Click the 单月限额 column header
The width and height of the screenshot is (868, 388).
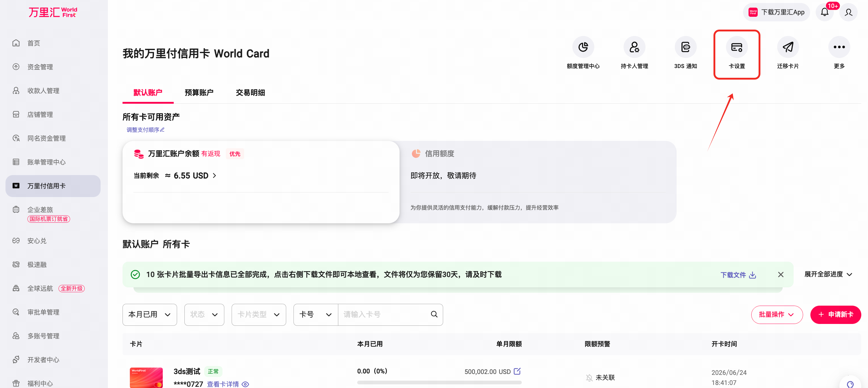pyautogui.click(x=509, y=344)
